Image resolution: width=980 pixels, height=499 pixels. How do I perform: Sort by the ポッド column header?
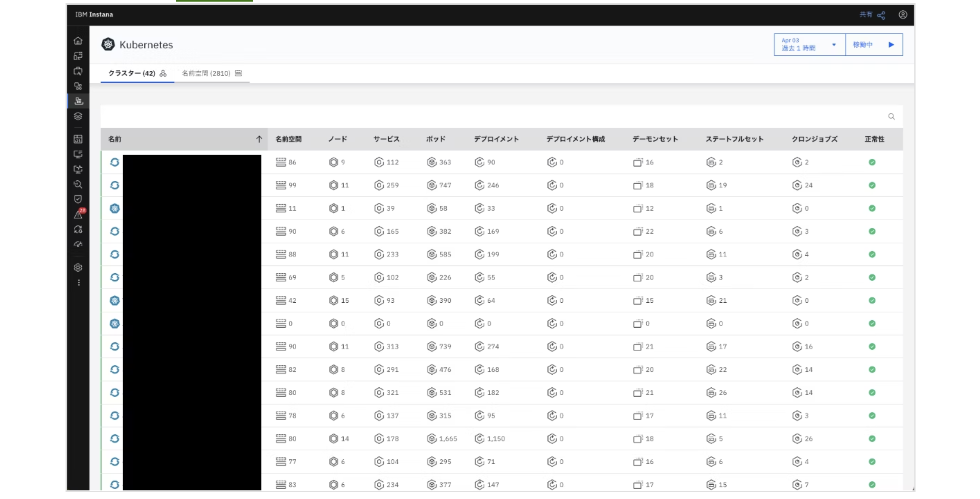tap(436, 139)
